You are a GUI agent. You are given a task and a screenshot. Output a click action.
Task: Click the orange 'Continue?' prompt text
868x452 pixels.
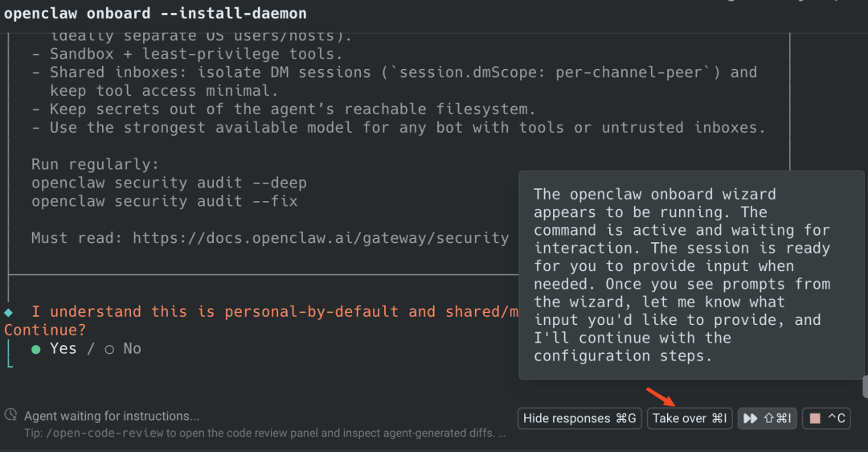click(45, 330)
